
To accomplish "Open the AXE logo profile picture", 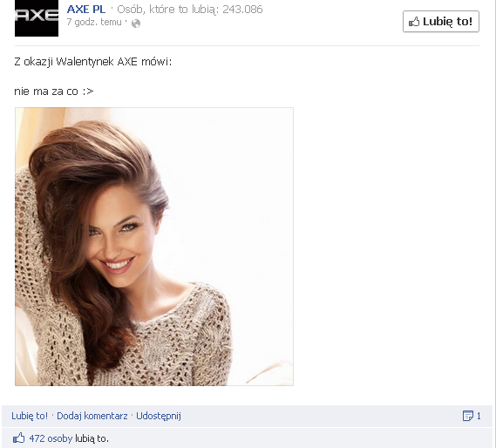I will pos(37,18).
